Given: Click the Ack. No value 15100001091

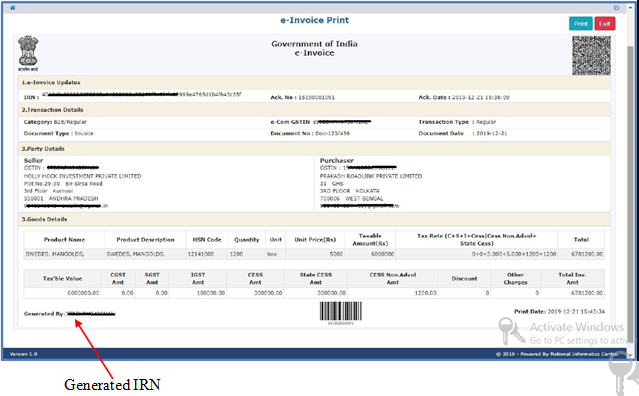Looking at the screenshot, I should tap(316, 97).
